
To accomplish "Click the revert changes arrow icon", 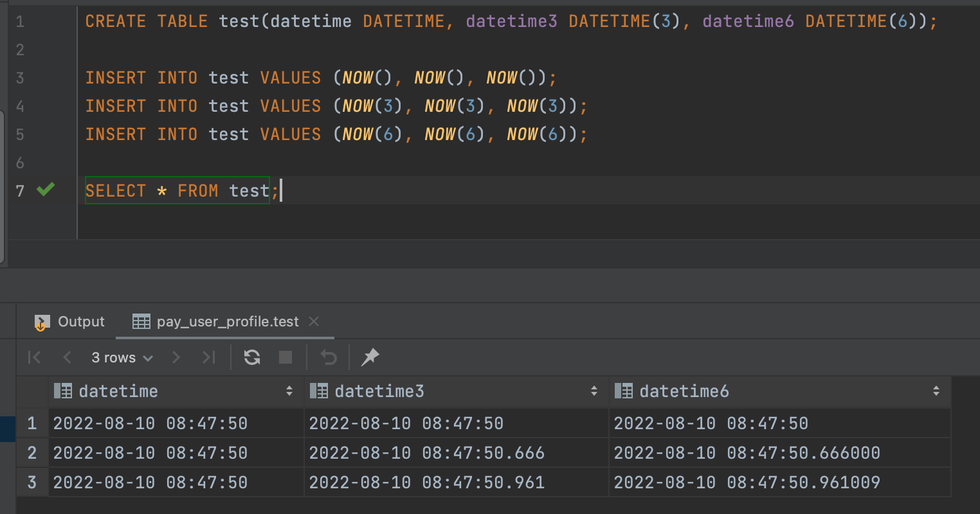I will pyautogui.click(x=328, y=357).
